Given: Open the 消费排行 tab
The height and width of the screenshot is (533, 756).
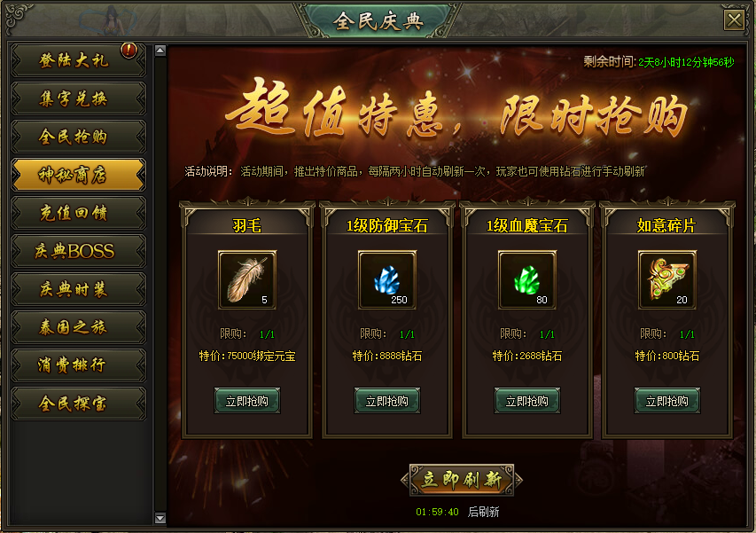Looking at the screenshot, I should (x=78, y=365).
